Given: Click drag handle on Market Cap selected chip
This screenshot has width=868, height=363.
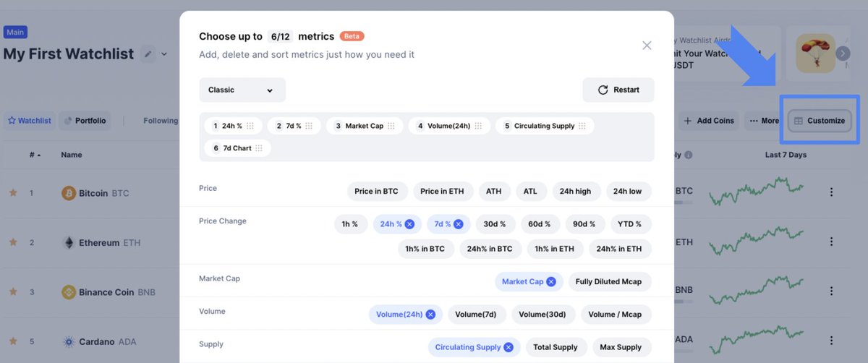Looking at the screenshot, I should coord(391,126).
